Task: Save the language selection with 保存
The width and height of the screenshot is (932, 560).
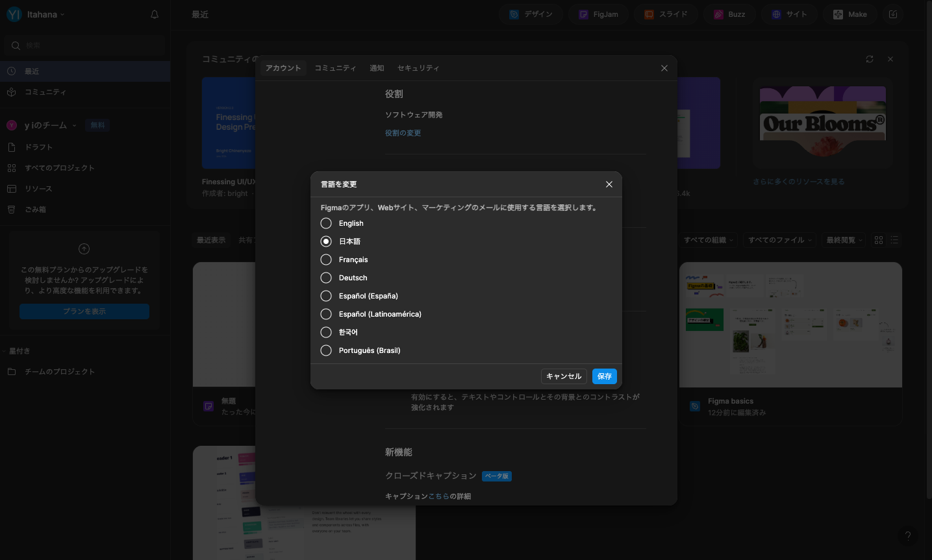Action: click(604, 376)
